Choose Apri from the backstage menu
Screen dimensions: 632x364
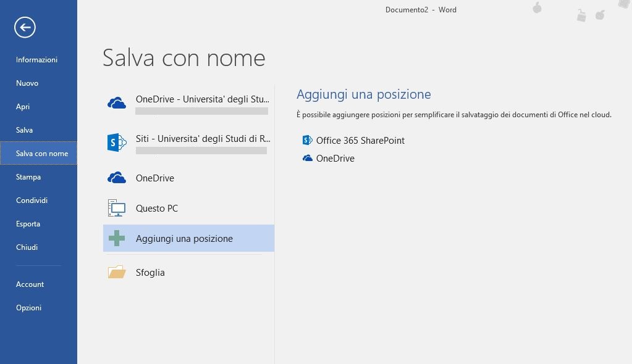coord(23,106)
